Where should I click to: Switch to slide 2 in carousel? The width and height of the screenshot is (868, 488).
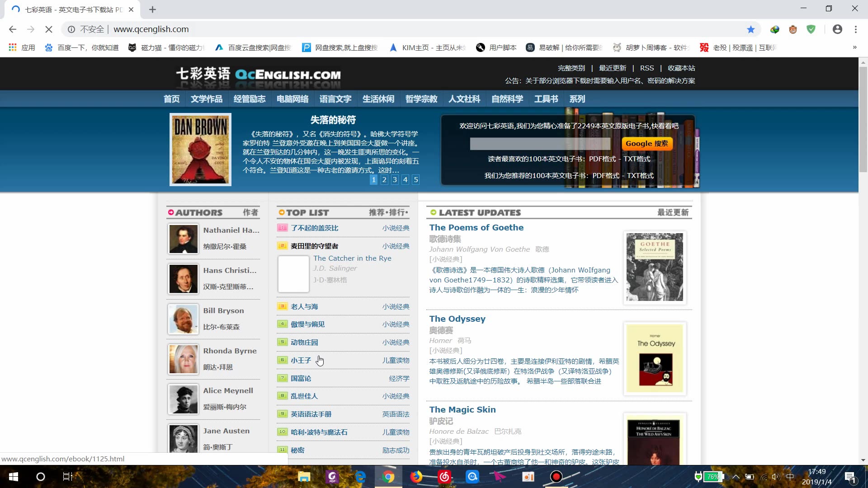point(384,180)
